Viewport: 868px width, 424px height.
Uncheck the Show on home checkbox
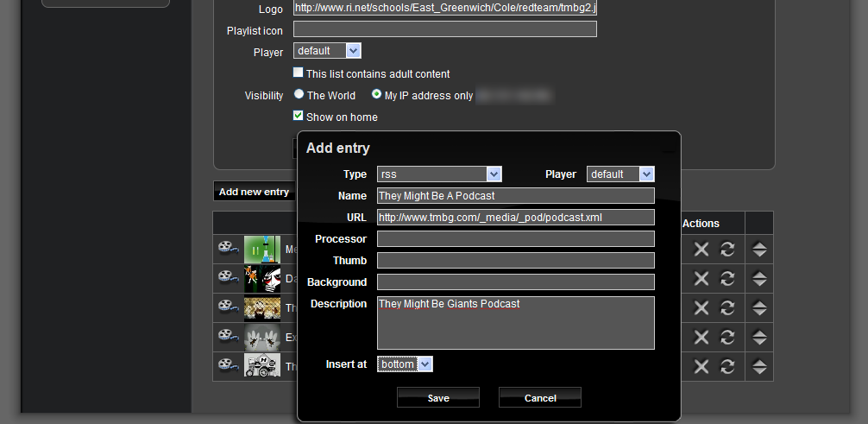299,116
